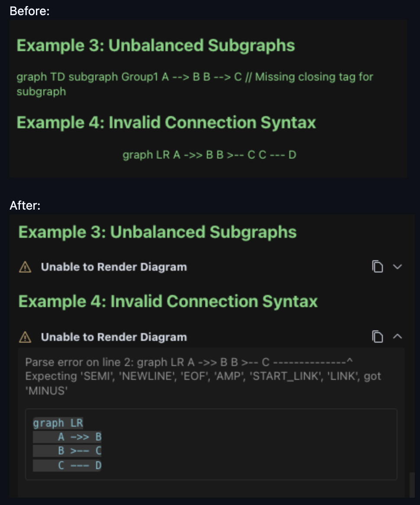420x505 pixels.
Task: Click the Unable to Render Diagram label
Action: point(114,267)
